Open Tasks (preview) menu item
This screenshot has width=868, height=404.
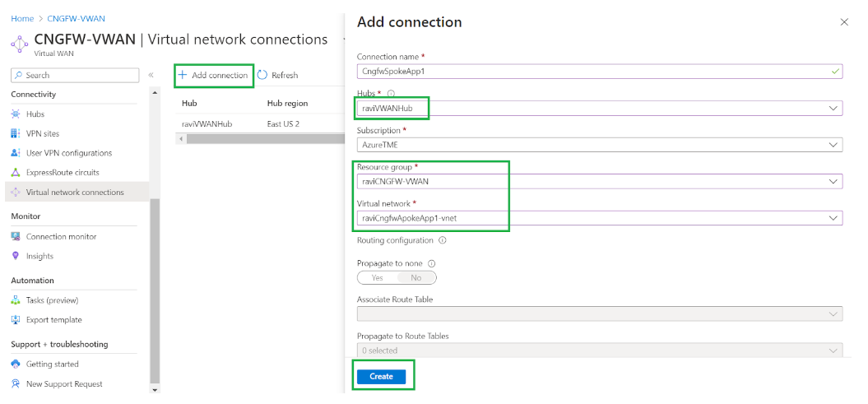(53, 300)
